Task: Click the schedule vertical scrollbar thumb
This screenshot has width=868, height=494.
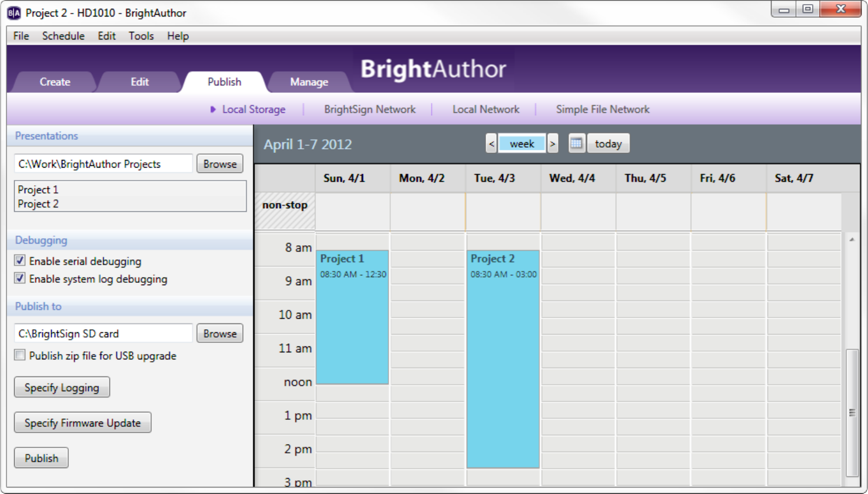Action: pyautogui.click(x=852, y=412)
